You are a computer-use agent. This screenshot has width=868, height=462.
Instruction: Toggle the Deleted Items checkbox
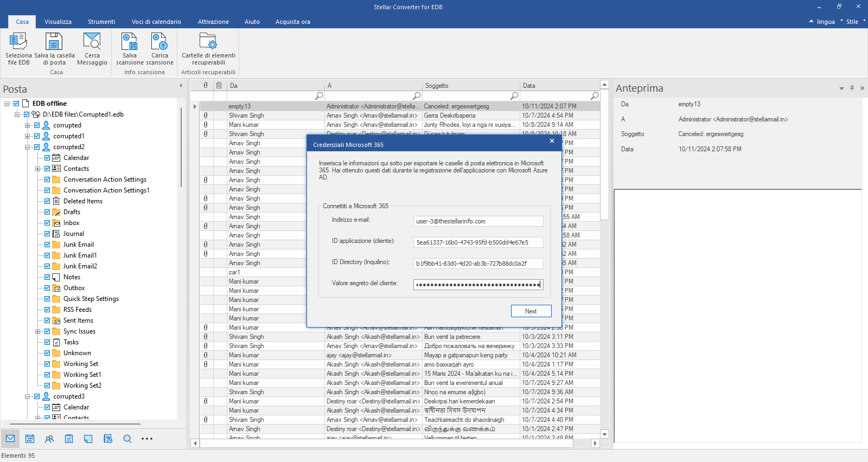click(47, 201)
